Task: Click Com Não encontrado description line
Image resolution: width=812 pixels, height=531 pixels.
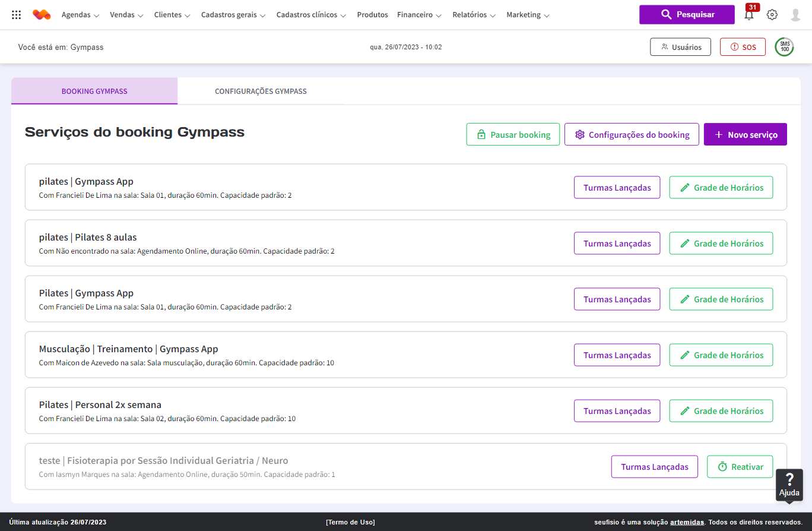Action: [x=187, y=251]
